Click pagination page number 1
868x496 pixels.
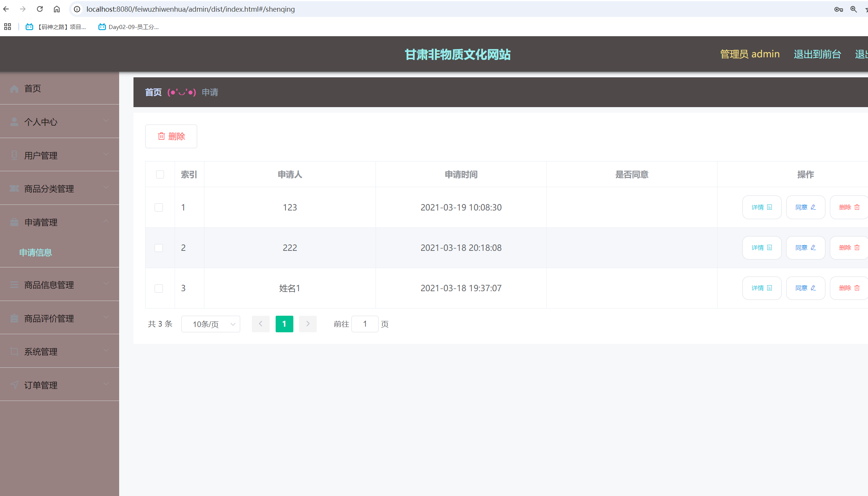(284, 324)
